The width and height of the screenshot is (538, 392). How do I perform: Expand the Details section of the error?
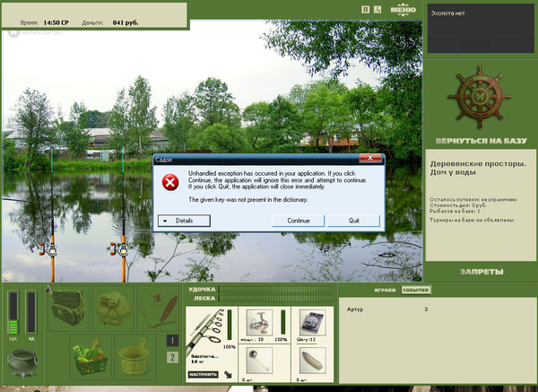click(x=185, y=220)
